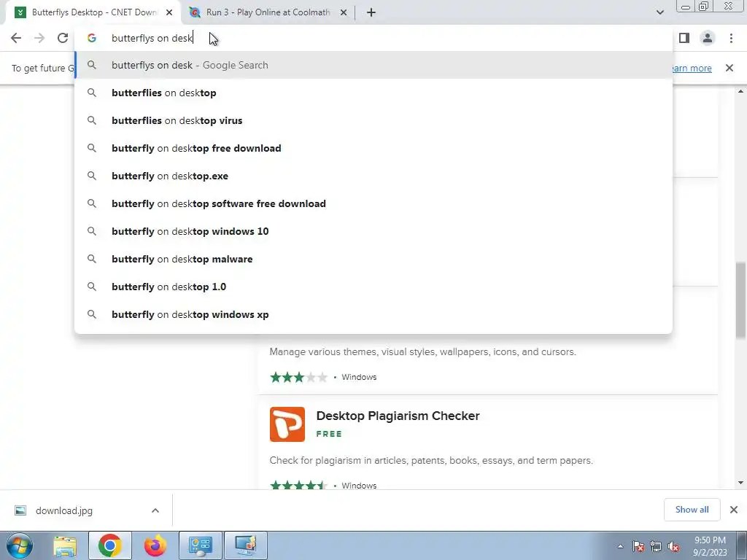Click the three-star rating row

pyautogui.click(x=298, y=377)
